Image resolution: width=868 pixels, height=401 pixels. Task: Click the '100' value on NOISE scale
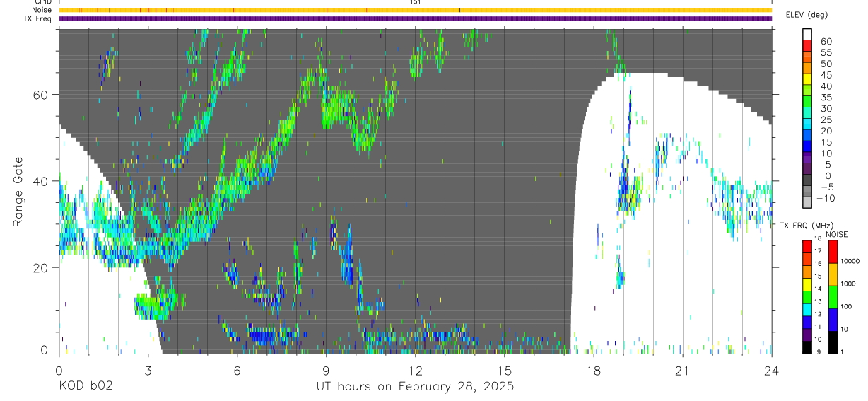[846, 306]
